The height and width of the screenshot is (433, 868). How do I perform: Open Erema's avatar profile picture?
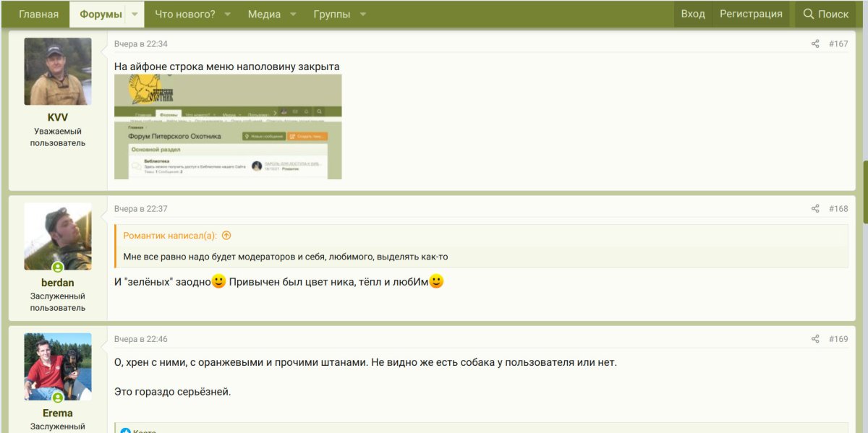coord(58,366)
